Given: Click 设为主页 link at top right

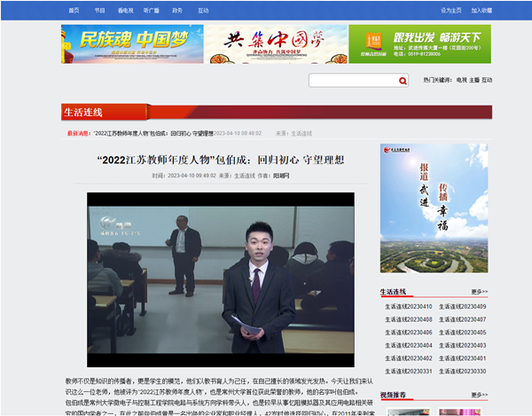Looking at the screenshot, I should [450, 11].
